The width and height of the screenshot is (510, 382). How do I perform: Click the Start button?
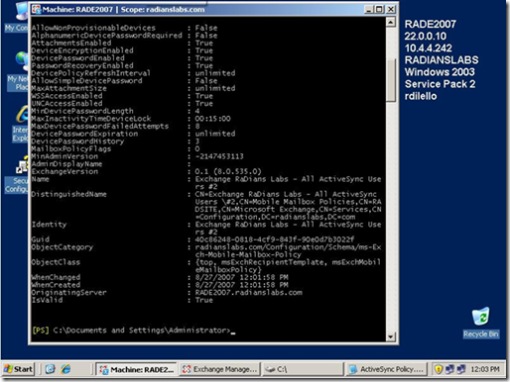[18, 369]
